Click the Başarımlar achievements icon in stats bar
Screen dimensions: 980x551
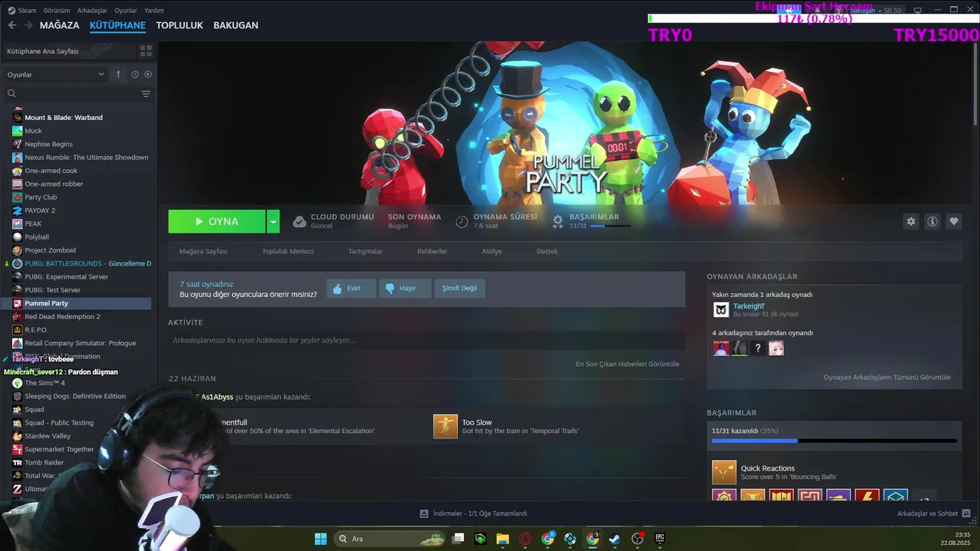(558, 221)
